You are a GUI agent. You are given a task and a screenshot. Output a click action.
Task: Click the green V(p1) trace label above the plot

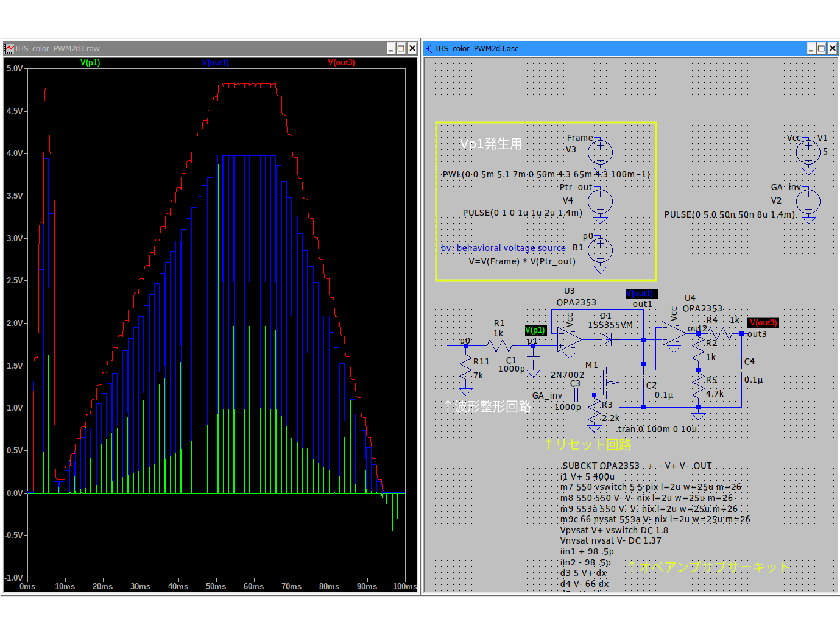(x=90, y=63)
